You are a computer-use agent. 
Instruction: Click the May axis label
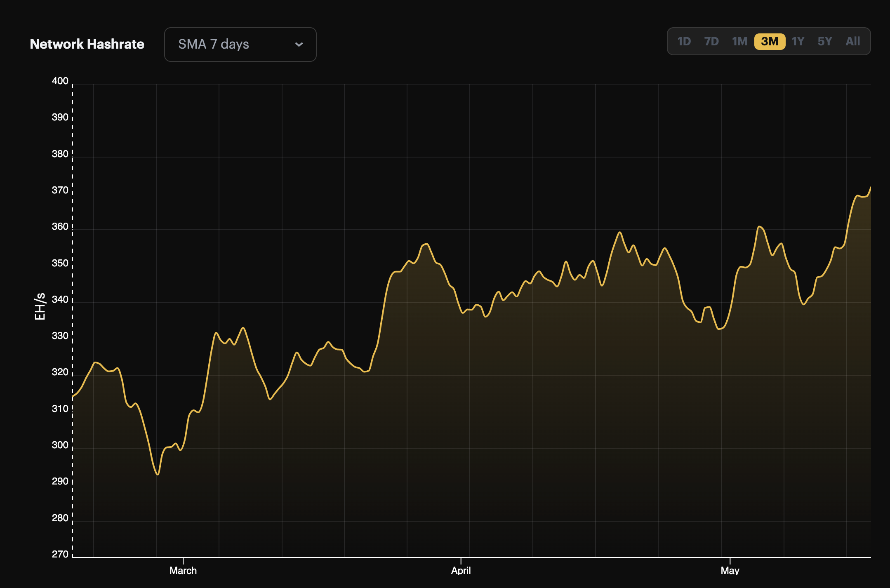[x=730, y=570]
